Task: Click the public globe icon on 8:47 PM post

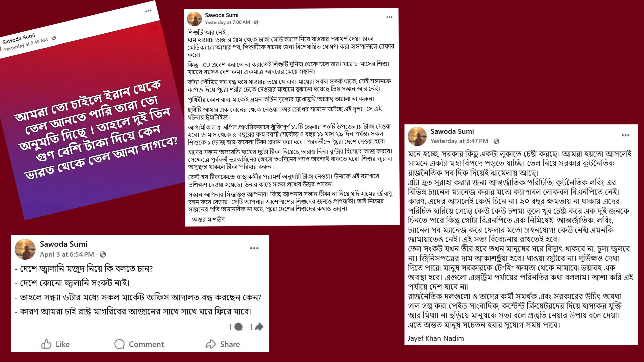Action: tap(496, 141)
